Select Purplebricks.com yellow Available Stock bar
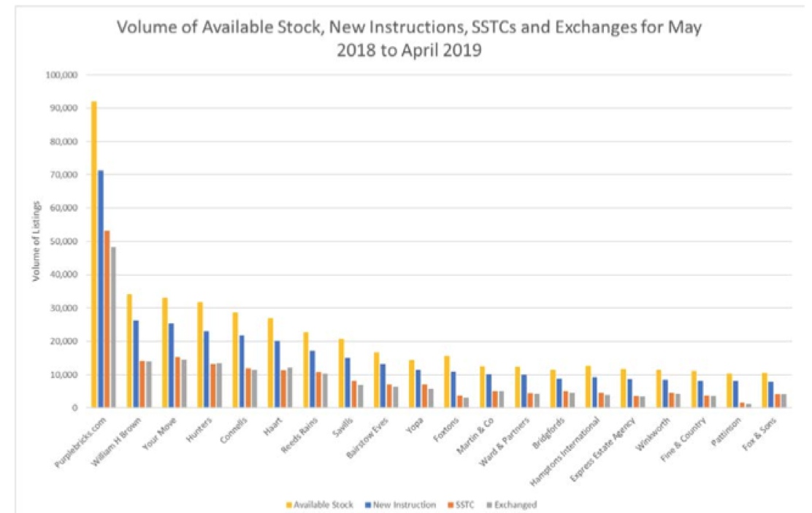This screenshot has width=812, height=513. coord(93,255)
